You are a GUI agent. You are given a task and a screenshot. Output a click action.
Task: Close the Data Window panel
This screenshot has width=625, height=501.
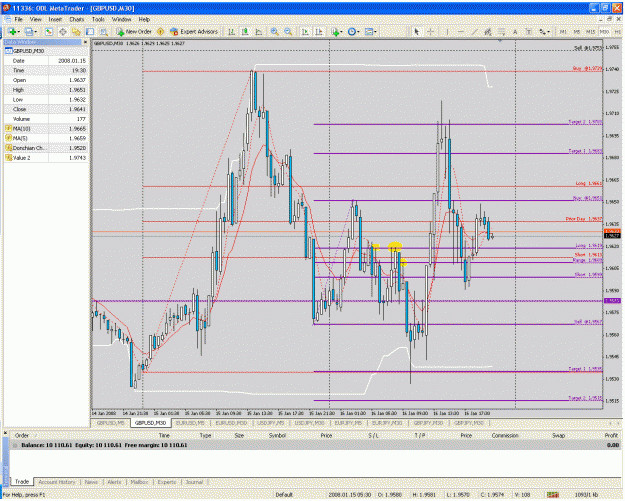pyautogui.click(x=85, y=42)
